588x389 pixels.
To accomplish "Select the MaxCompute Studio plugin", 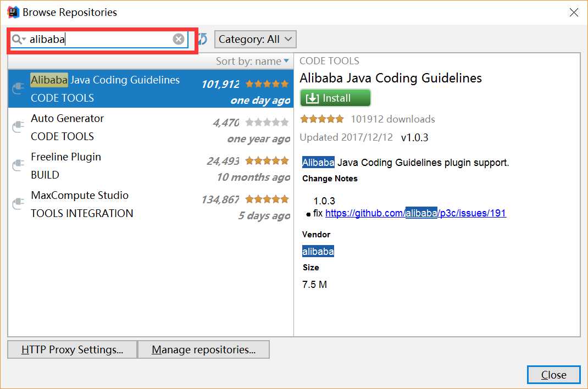I will coord(151,204).
